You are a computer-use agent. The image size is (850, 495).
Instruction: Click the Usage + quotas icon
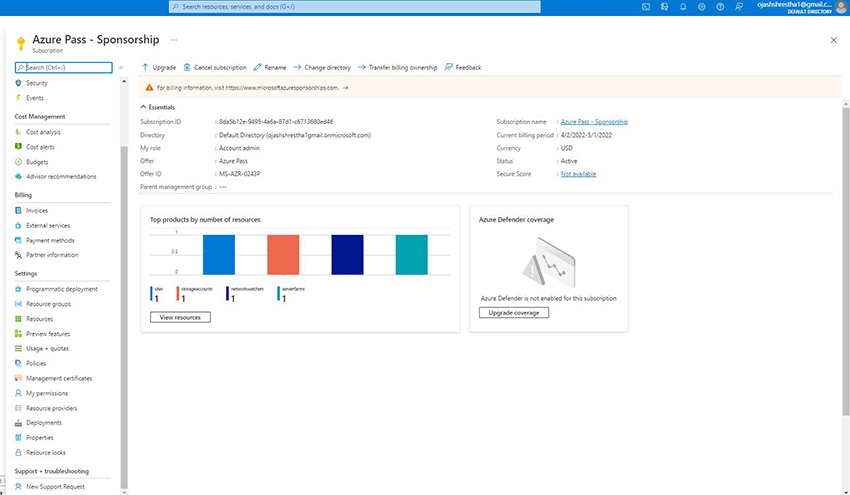click(18, 348)
